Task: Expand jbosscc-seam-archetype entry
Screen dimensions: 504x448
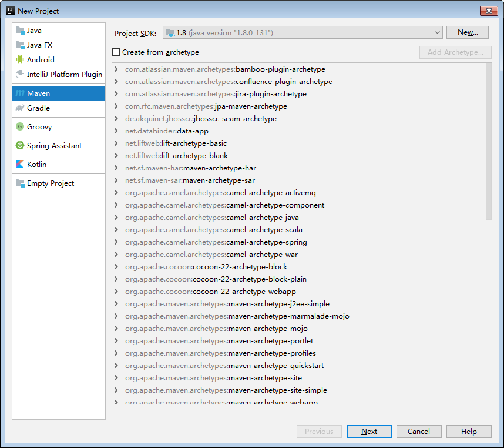Action: pos(116,118)
